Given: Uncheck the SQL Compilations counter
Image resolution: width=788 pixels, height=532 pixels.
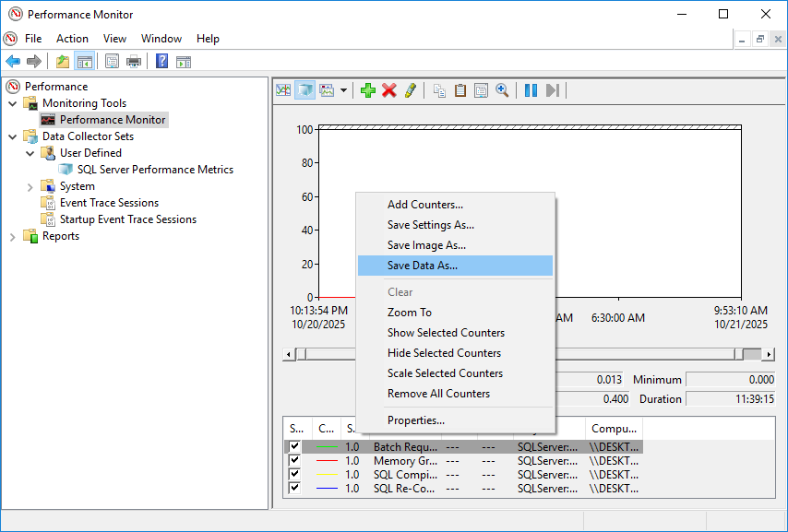Looking at the screenshot, I should [294, 474].
